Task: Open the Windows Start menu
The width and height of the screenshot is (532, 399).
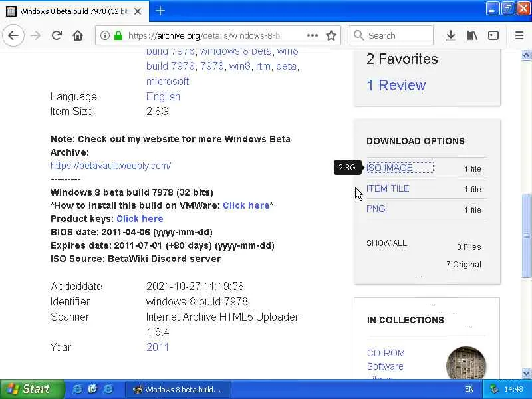Action: point(32,389)
